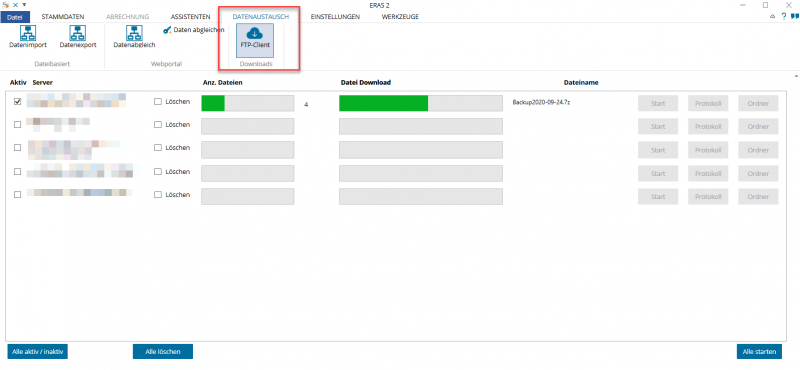The image size is (800, 370).
Task: Click the Alle aktiv / inaktiv button
Action: click(x=38, y=352)
